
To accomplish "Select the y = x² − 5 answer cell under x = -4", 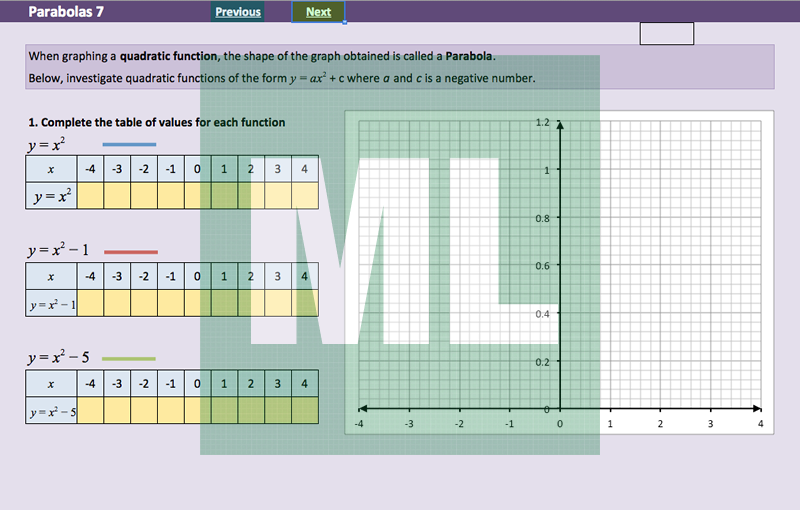I will (x=90, y=410).
